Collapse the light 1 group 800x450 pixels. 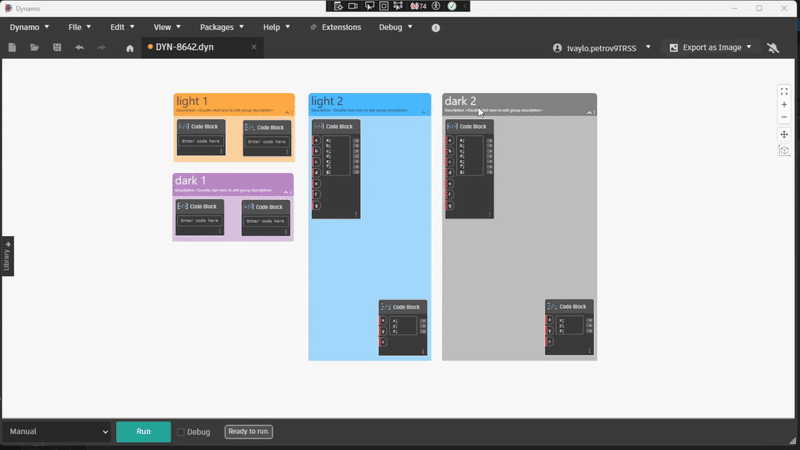click(x=287, y=112)
